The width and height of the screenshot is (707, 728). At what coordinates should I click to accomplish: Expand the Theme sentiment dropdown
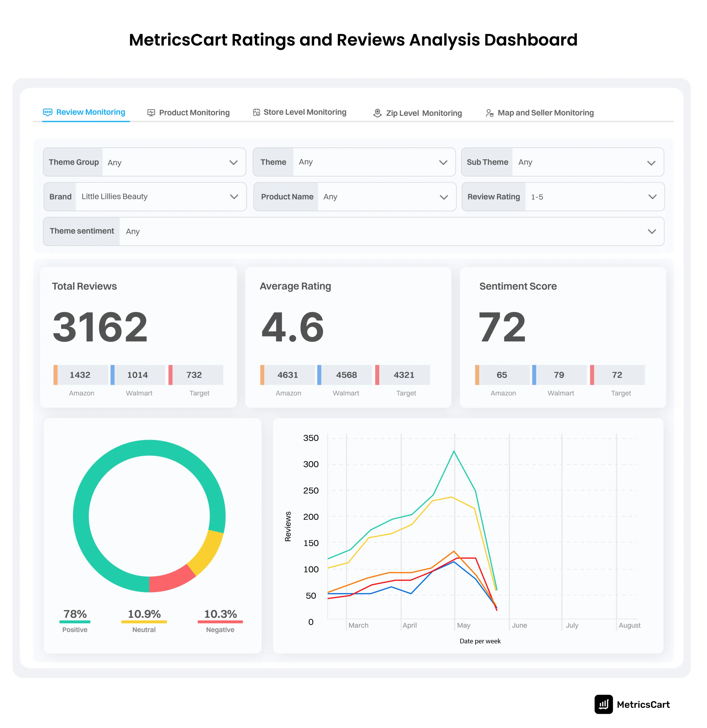[354, 231]
